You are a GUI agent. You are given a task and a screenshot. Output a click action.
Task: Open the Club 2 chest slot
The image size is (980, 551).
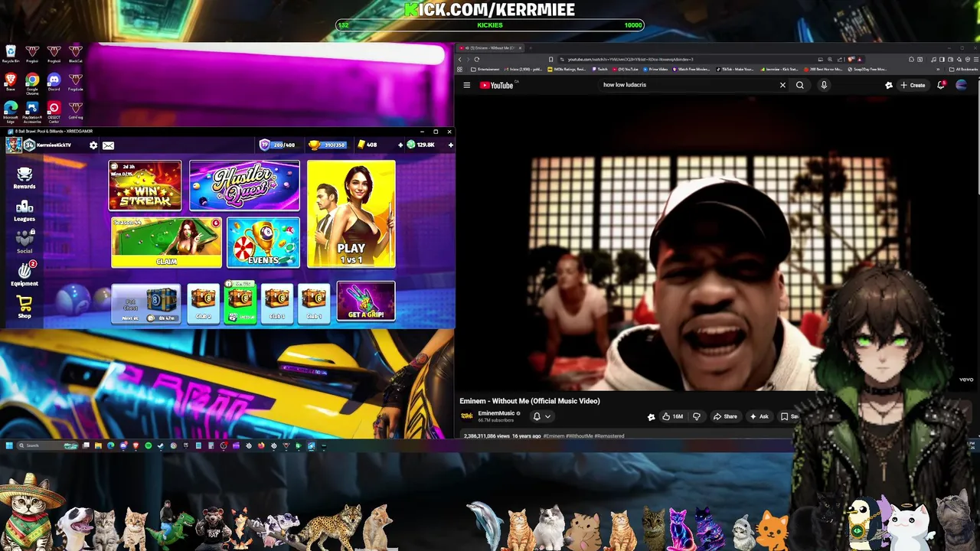[x=204, y=304]
